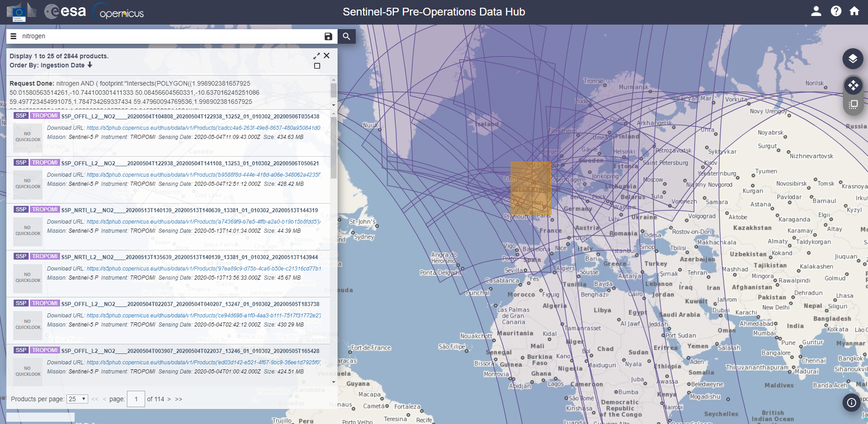Image resolution: width=868 pixels, height=424 pixels.
Task: Go to home via house icon
Action: 854,11
